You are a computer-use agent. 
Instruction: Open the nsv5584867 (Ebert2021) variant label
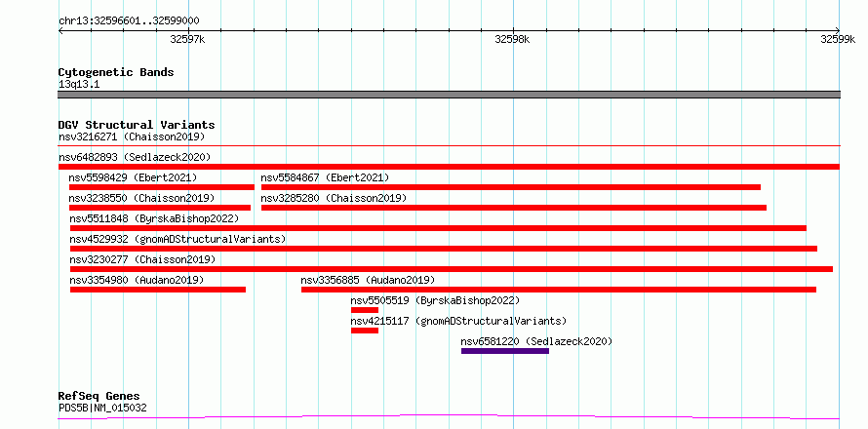(x=325, y=177)
